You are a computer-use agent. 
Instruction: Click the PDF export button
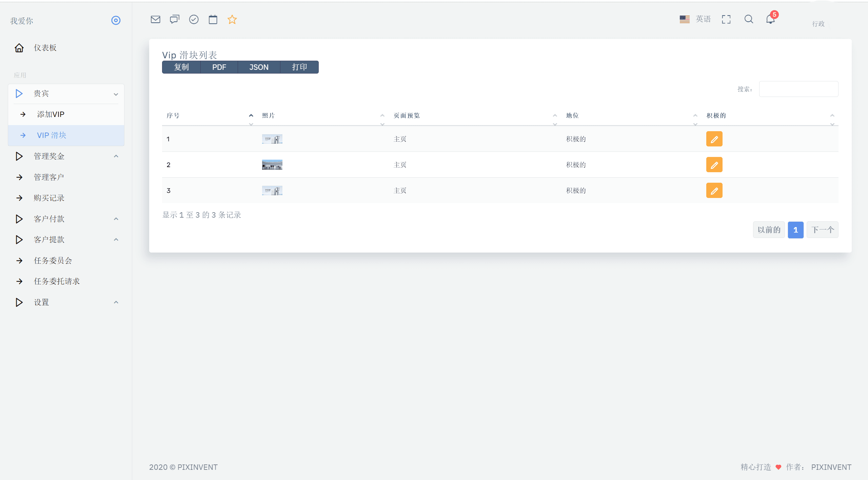click(x=219, y=67)
